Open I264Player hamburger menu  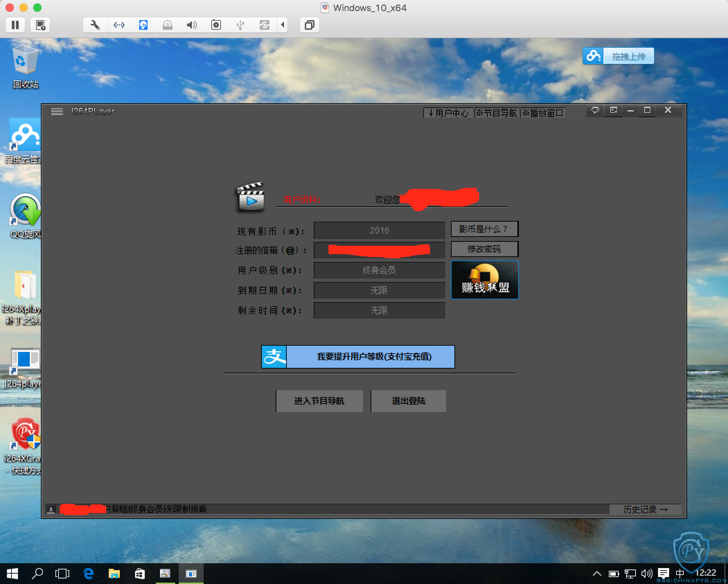[57, 112]
